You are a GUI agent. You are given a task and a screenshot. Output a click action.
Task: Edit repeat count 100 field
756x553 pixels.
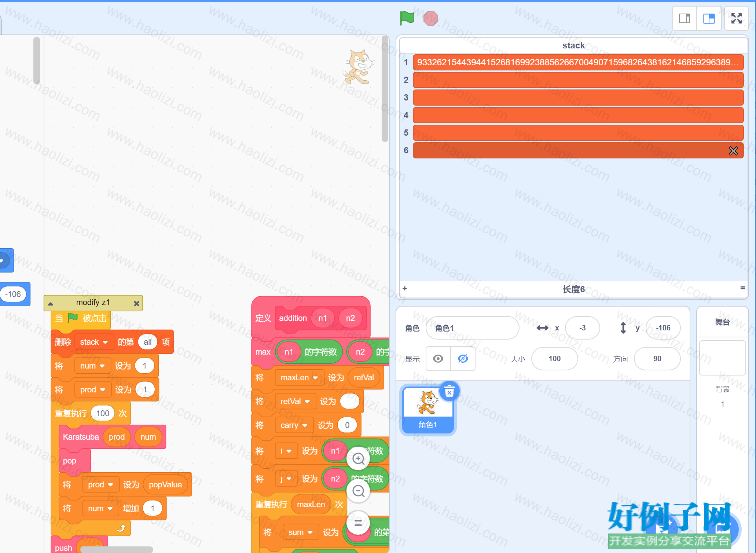pos(103,414)
